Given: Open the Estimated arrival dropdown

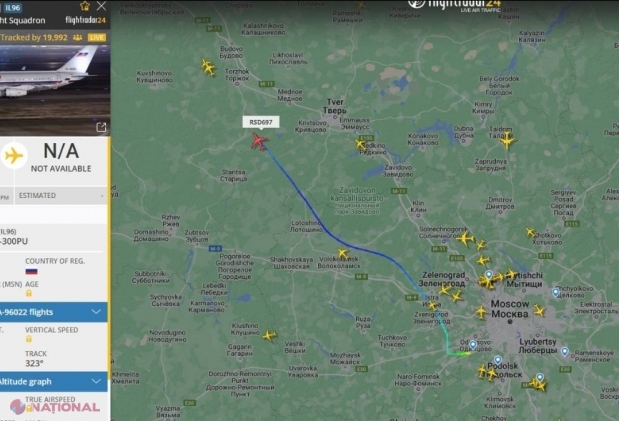Looking at the screenshot, I should [x=61, y=195].
